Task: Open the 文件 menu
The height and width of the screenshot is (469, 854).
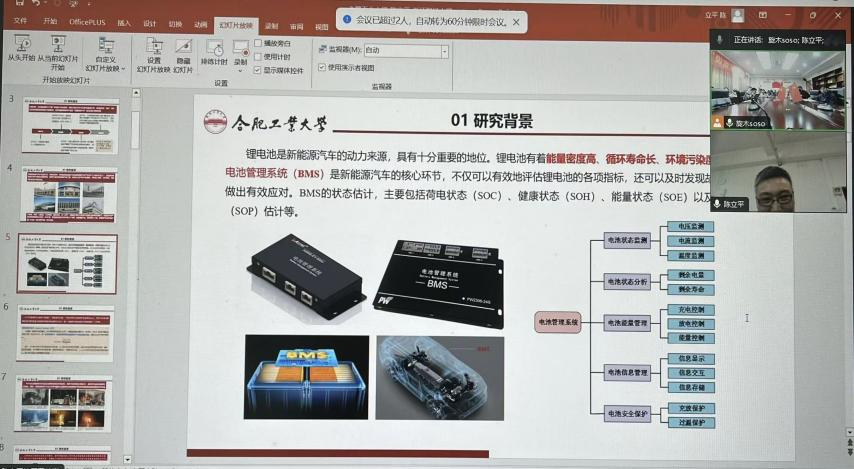Action: pyautogui.click(x=21, y=22)
